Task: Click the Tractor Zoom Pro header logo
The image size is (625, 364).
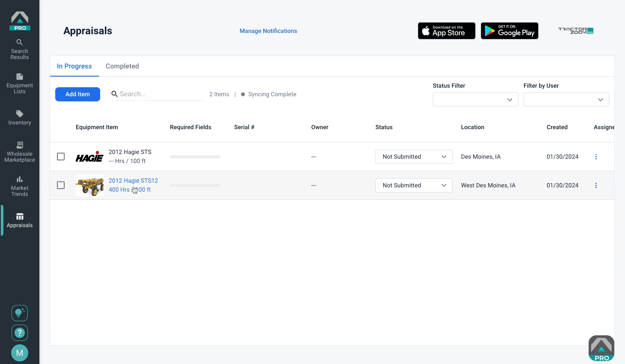Action: tap(575, 31)
